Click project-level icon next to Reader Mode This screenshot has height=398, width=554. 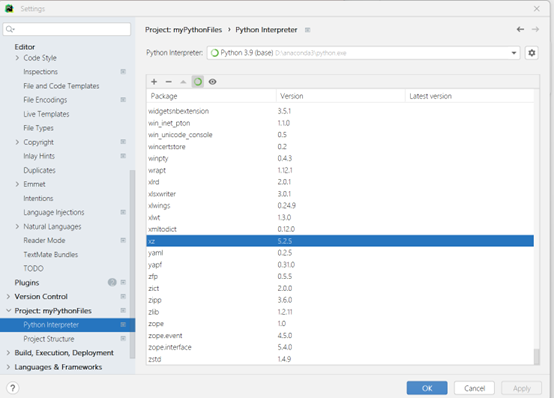[123, 240]
